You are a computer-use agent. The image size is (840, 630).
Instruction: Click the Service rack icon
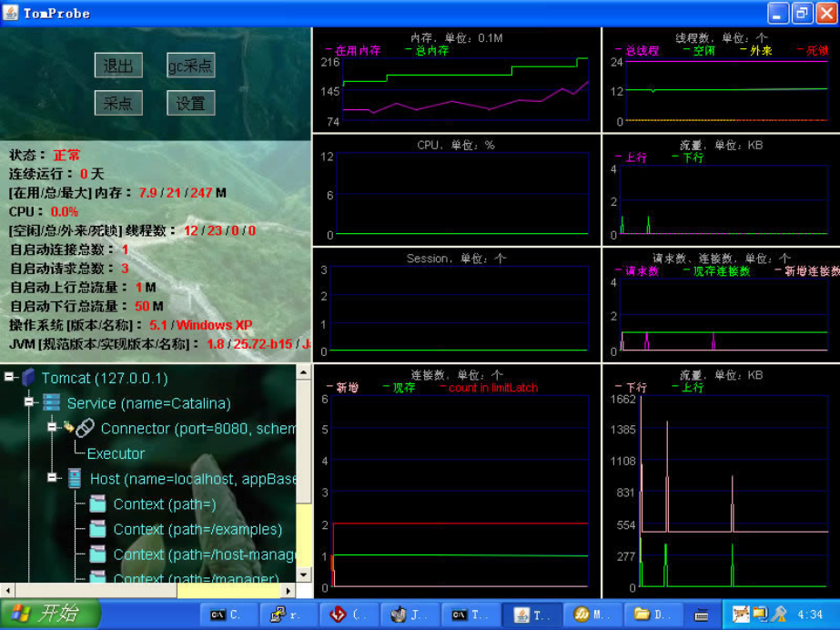(x=52, y=402)
